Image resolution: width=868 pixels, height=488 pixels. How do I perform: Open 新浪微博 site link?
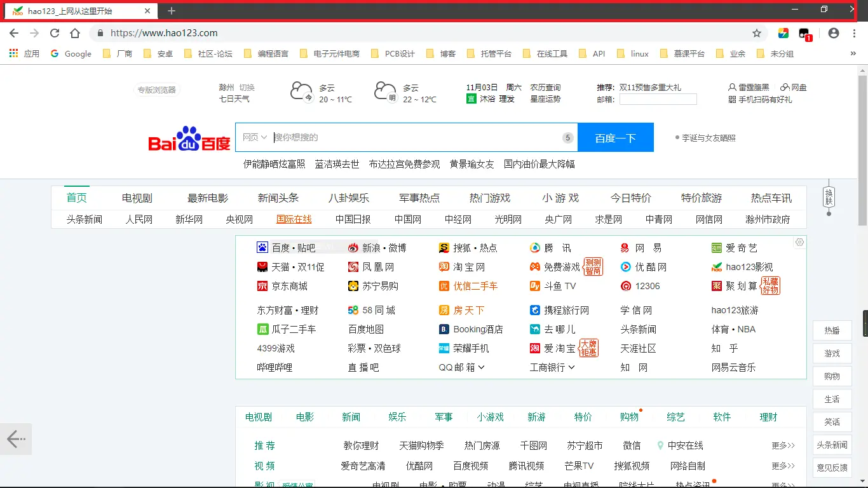[377, 248]
